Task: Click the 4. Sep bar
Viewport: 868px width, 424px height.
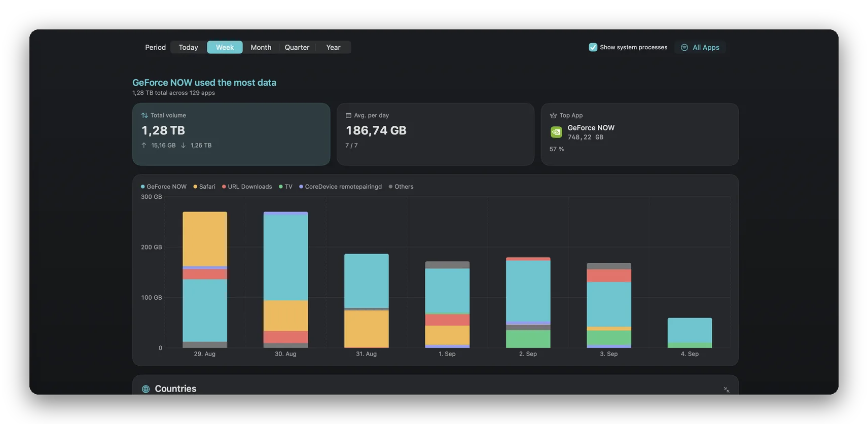Action: [x=690, y=333]
